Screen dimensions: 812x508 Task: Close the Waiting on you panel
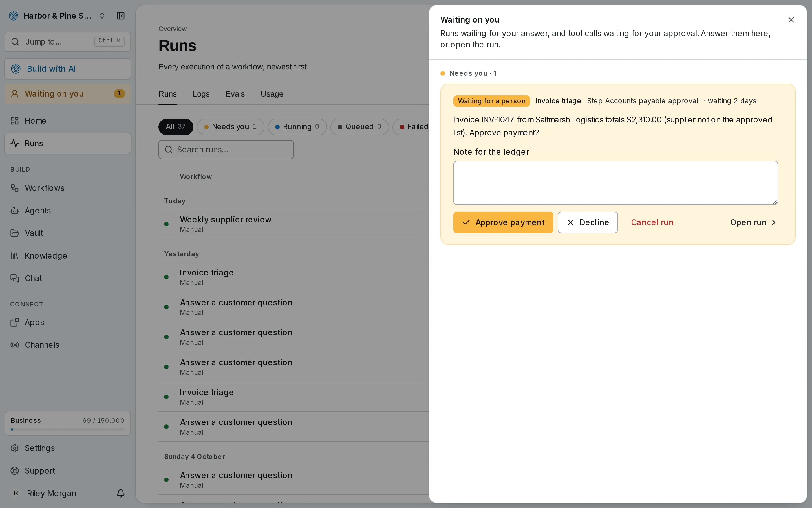click(x=791, y=20)
